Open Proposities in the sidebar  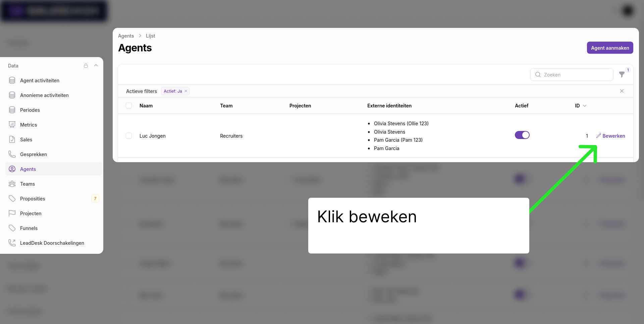[33, 199]
